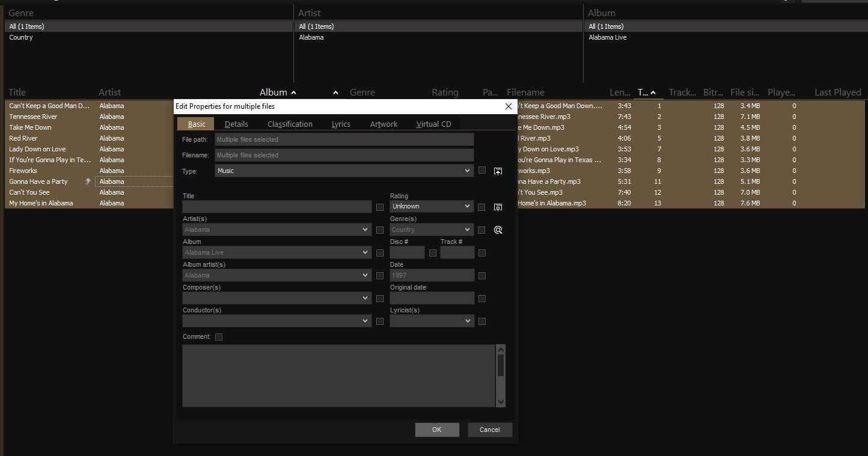The height and width of the screenshot is (456, 868).
Task: Select the Tennessee River track row
Action: pos(33,117)
